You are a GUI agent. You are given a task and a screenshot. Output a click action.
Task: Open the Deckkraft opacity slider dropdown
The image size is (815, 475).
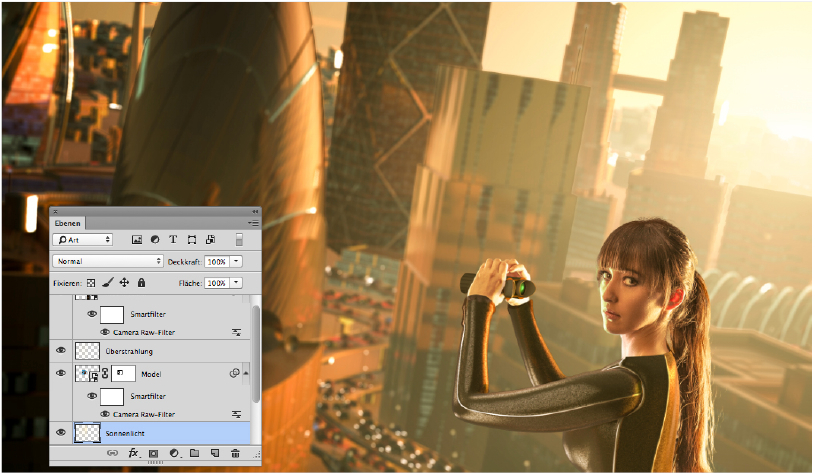[236, 261]
